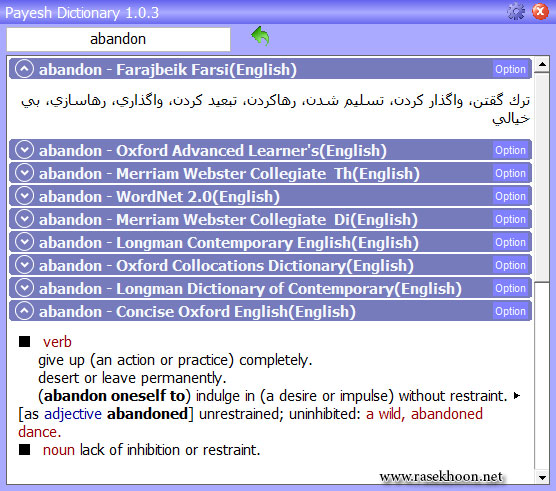Click the 'abandon - WordNet 2.0(English)' header title
Image resolution: width=556 pixels, height=491 pixels.
pos(159,197)
